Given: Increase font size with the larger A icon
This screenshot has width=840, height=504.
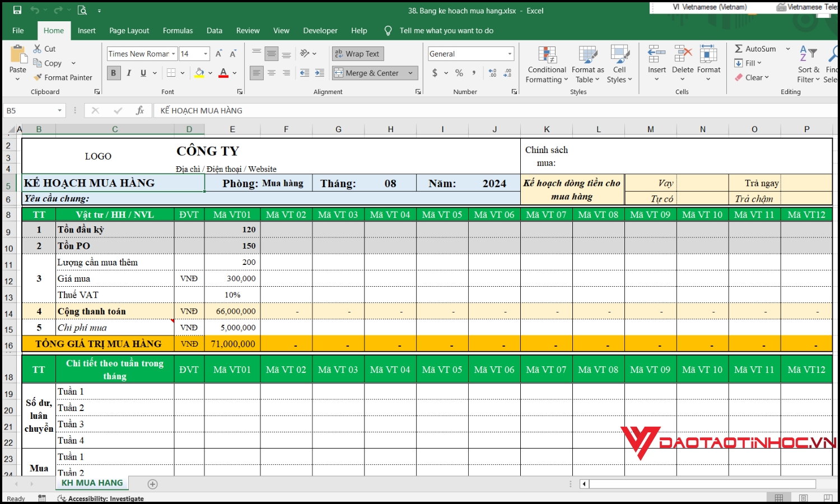Looking at the screenshot, I should click(219, 54).
